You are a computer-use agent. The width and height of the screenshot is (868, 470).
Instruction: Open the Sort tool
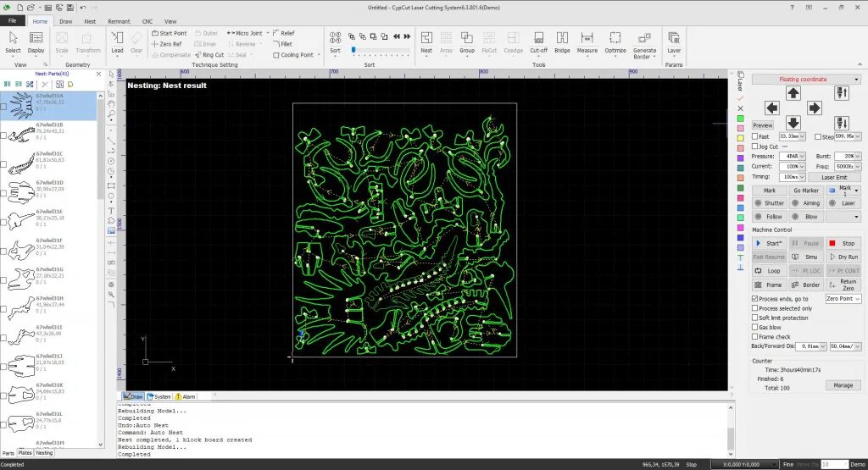pyautogui.click(x=335, y=42)
